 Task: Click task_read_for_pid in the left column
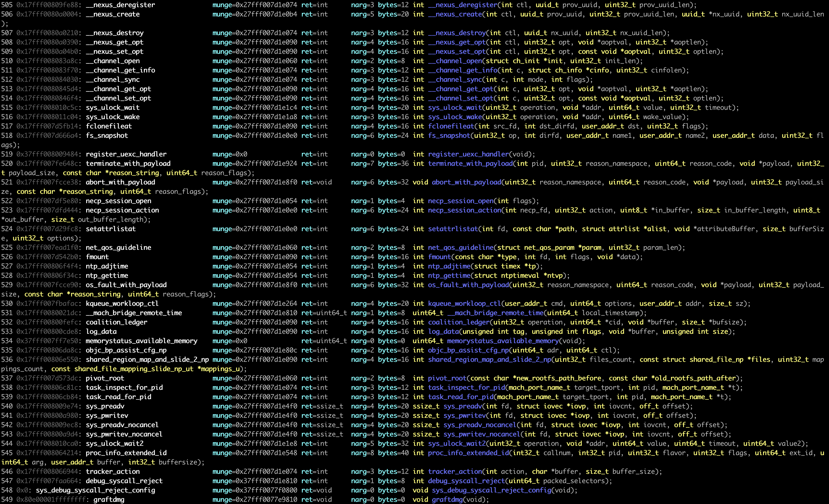click(x=118, y=397)
